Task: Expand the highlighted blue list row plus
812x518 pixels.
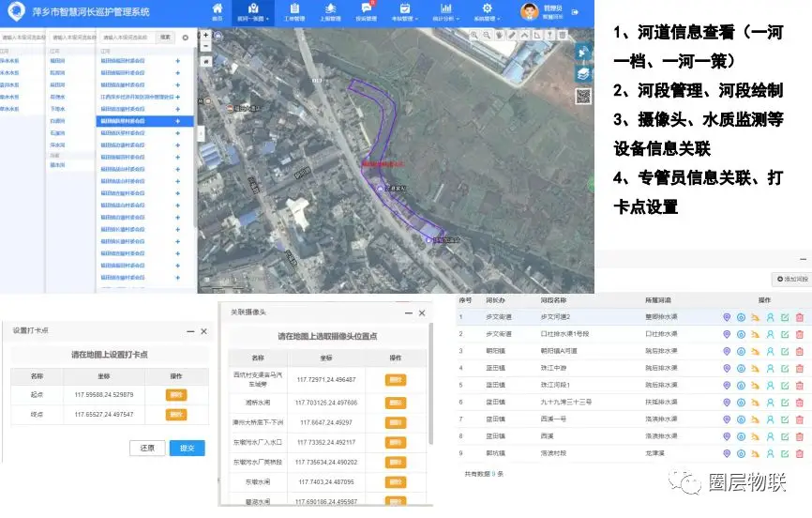Action: click(177, 121)
